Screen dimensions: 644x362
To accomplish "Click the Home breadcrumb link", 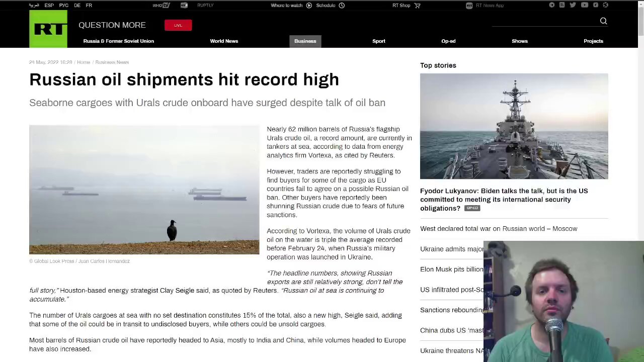I will click(84, 62).
